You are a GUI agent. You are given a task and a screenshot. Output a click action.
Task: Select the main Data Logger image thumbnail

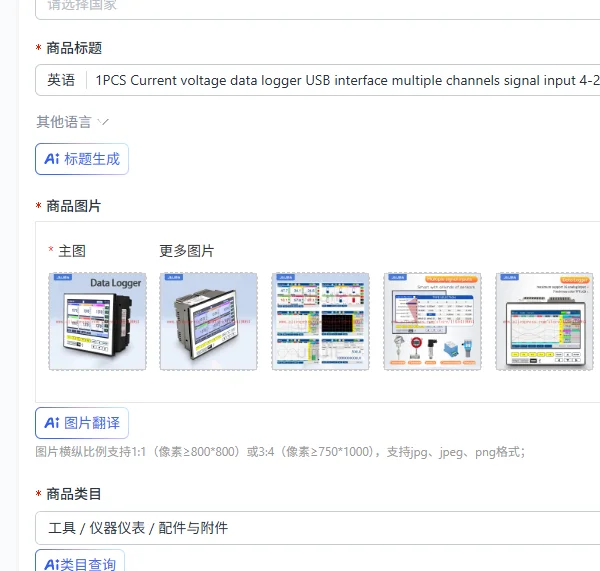(x=98, y=321)
